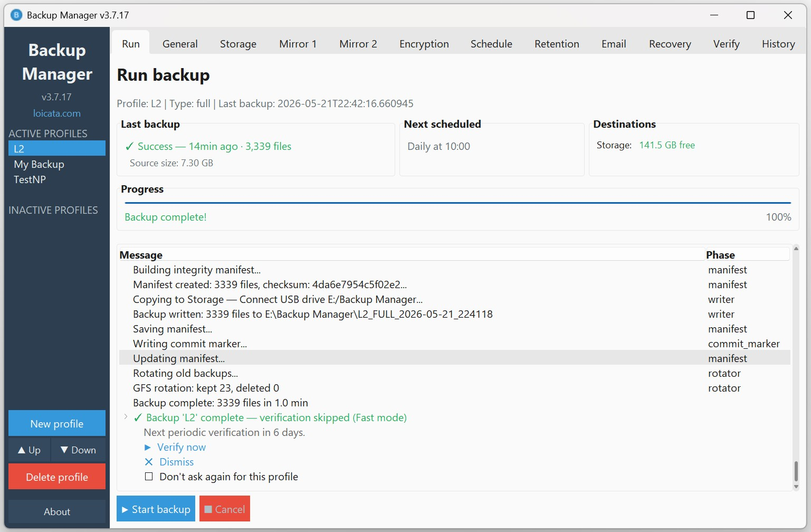
Task: Switch to the Mirror 1 tab
Action: tap(298, 44)
